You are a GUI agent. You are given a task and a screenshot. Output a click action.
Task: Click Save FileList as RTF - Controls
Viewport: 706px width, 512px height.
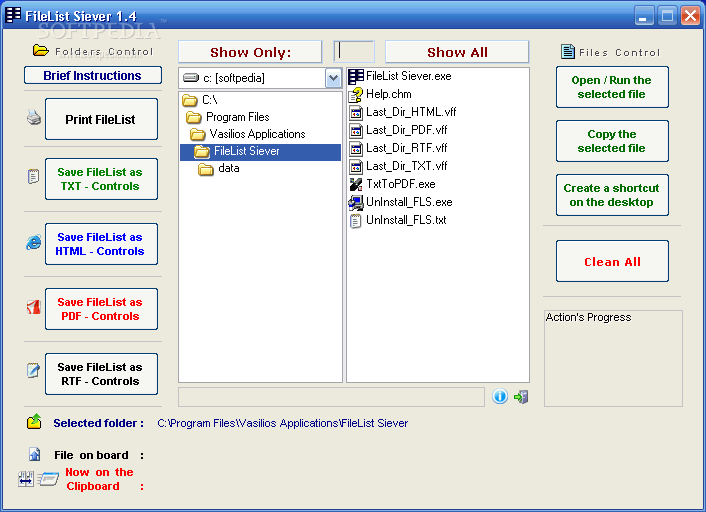101,374
